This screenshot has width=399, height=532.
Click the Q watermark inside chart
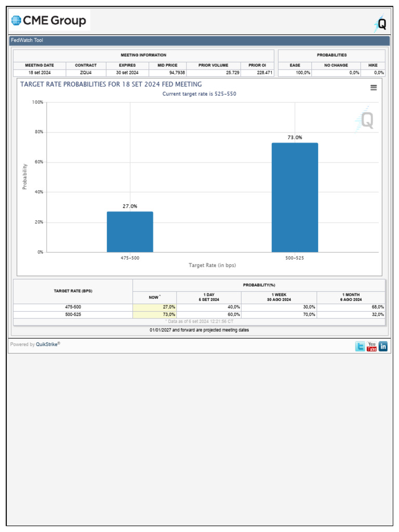click(x=365, y=120)
